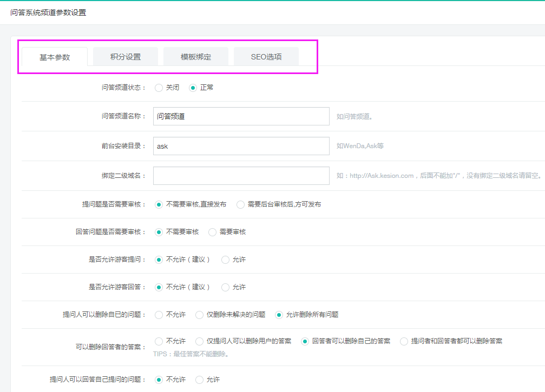Select 仅提问人可以删除用户的答案 option

tap(200, 341)
